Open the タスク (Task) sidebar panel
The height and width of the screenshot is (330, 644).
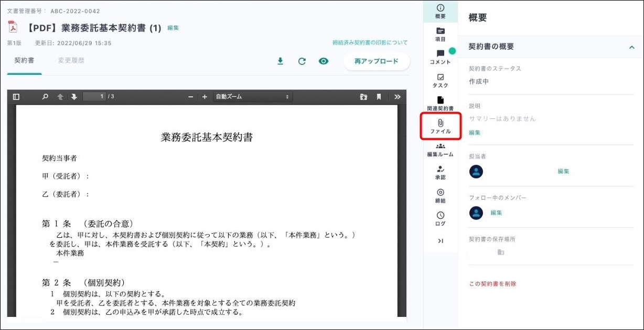click(440, 81)
